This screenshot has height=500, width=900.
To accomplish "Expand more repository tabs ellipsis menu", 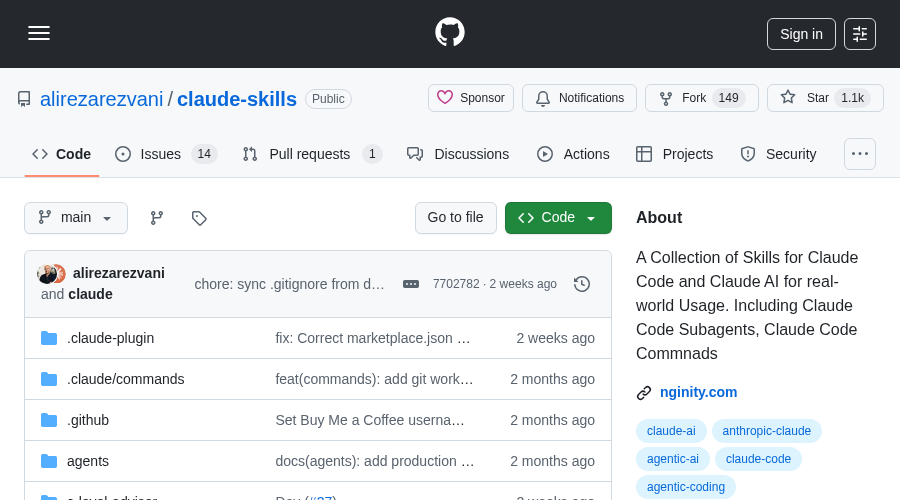I will 860,154.
